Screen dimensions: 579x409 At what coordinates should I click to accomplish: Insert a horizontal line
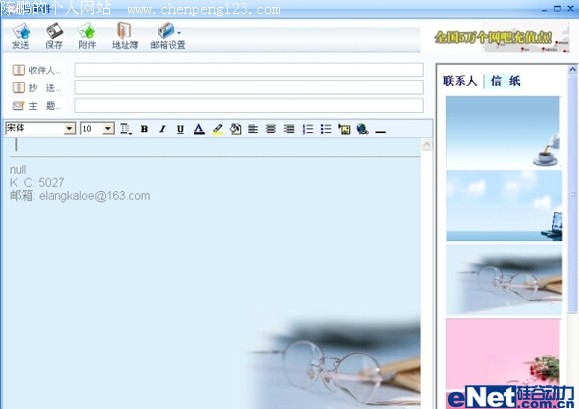(380, 131)
